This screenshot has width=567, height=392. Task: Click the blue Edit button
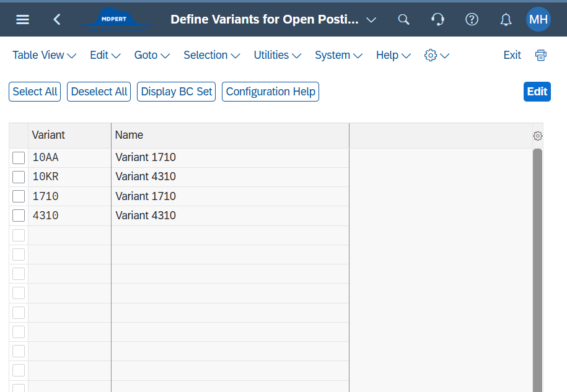click(x=537, y=92)
